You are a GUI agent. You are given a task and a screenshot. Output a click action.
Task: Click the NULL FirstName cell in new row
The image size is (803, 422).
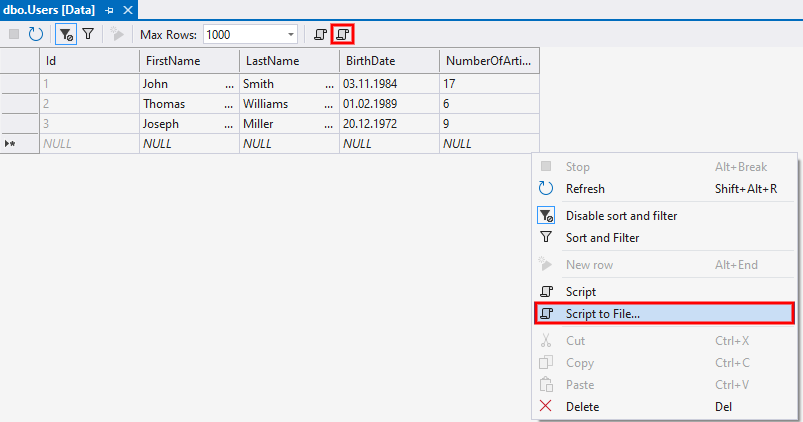point(189,143)
